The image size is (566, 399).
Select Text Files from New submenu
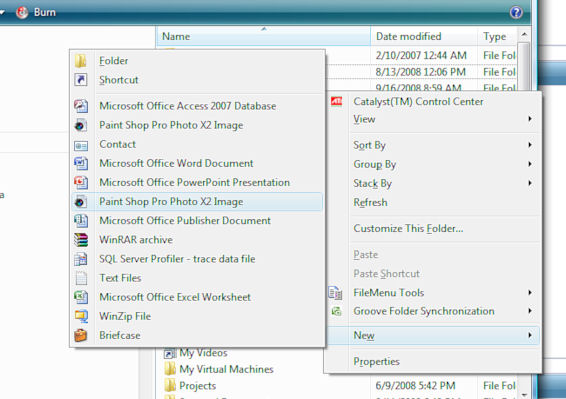pyautogui.click(x=197, y=278)
